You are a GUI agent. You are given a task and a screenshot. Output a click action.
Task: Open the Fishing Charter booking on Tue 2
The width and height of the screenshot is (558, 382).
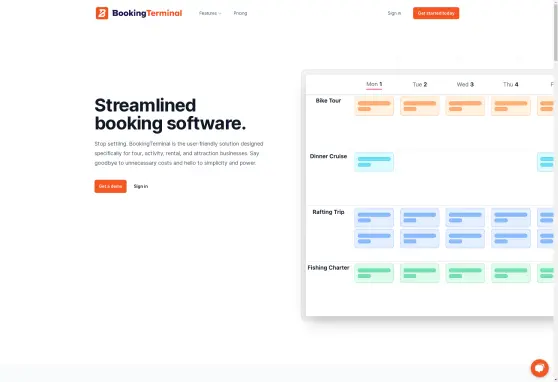pyautogui.click(x=420, y=273)
